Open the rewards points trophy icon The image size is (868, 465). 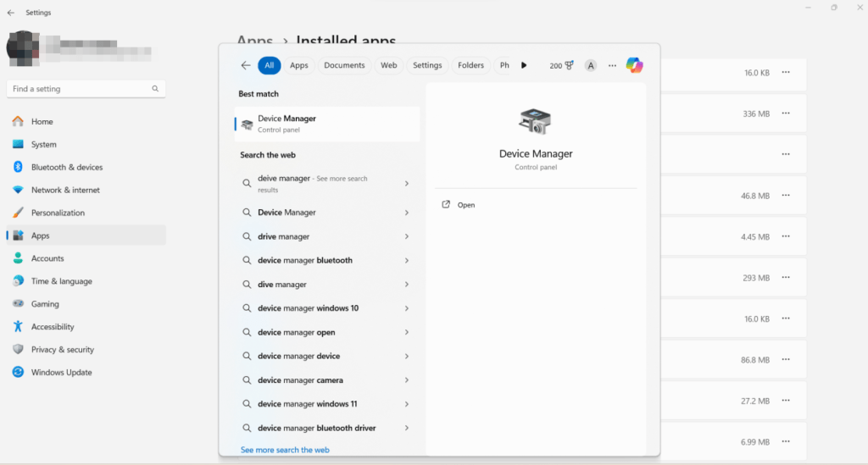(x=569, y=65)
